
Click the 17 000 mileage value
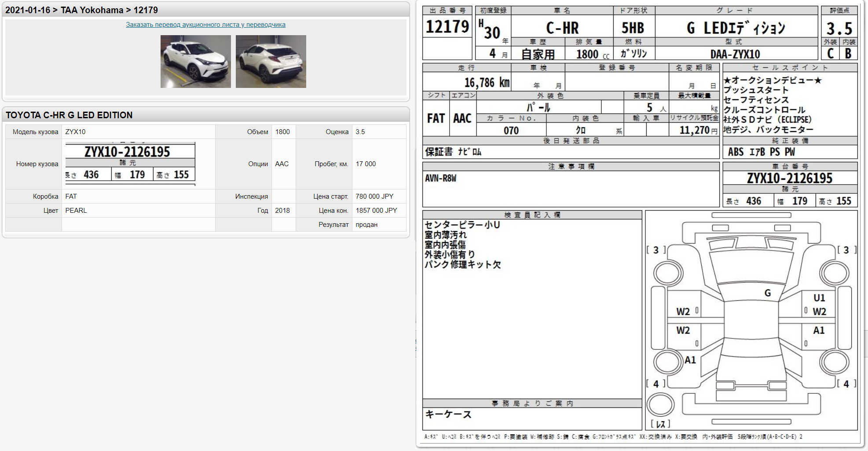[366, 164]
